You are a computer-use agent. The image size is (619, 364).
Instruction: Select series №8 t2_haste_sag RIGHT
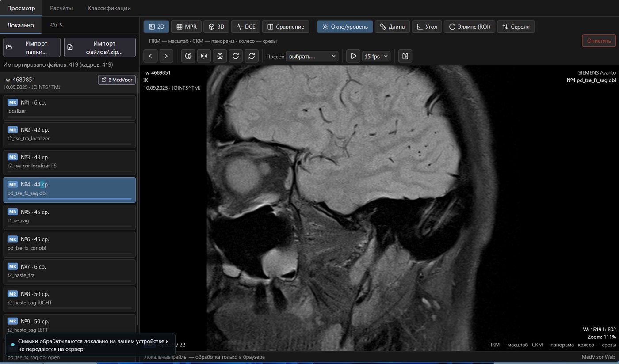tap(69, 299)
